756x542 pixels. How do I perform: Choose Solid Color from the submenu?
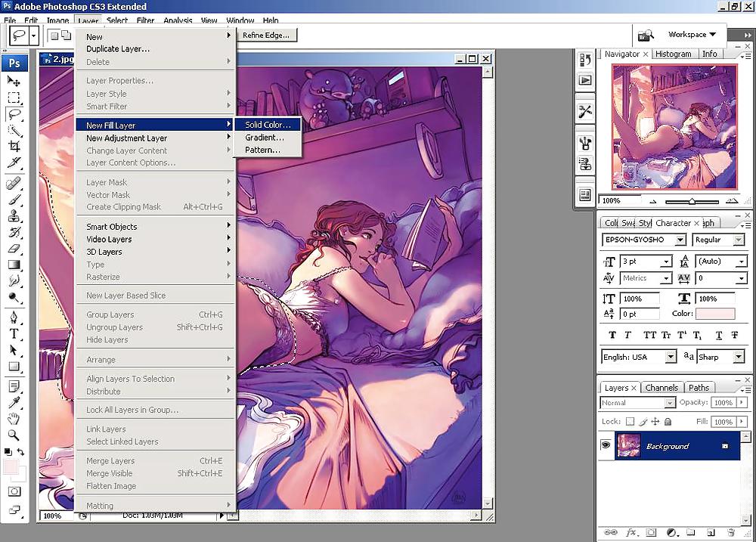(268, 125)
